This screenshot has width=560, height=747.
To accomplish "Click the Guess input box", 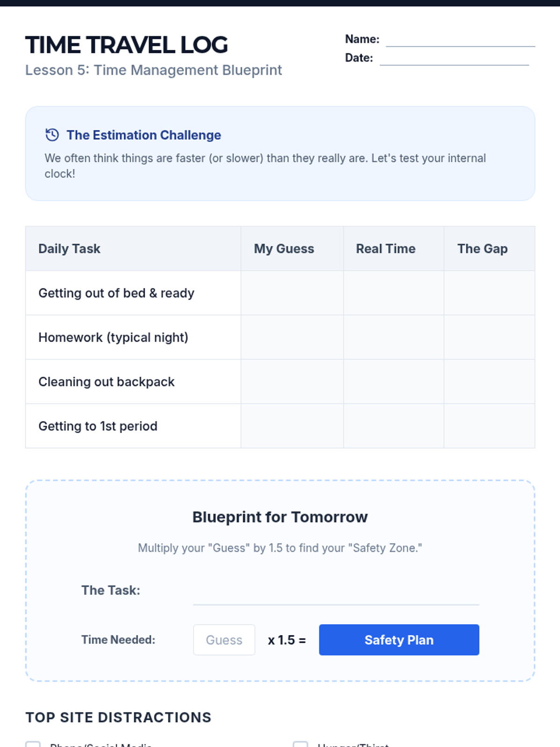I will pyautogui.click(x=224, y=640).
